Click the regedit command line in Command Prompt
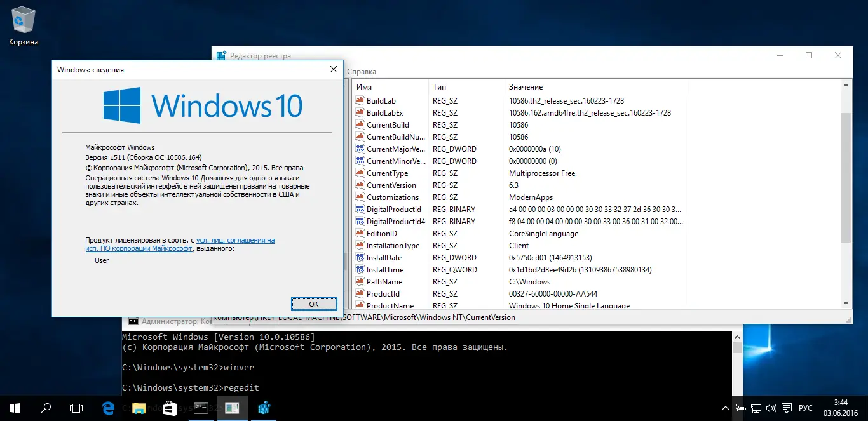This screenshot has width=868, height=421. coord(191,387)
